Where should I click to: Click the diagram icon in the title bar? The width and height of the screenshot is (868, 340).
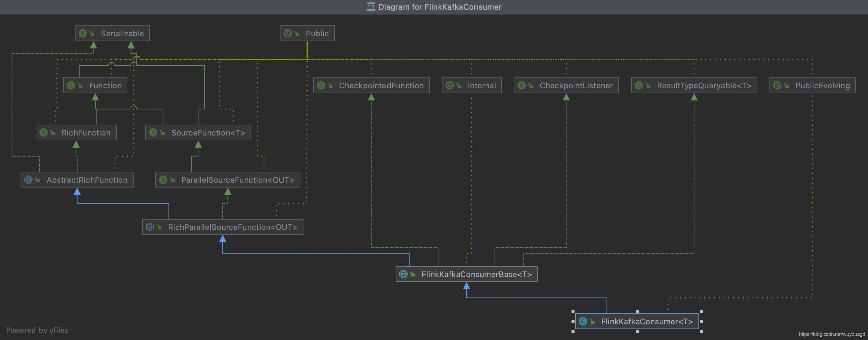pos(371,7)
